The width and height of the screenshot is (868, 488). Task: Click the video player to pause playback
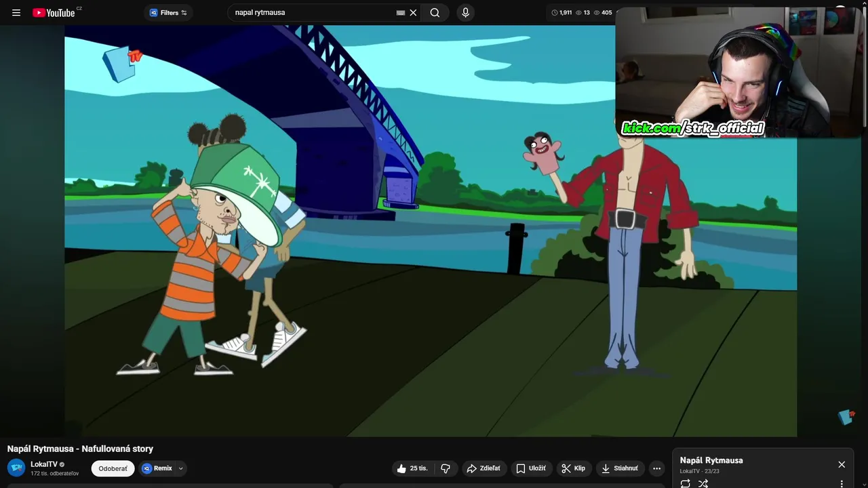pos(431,230)
